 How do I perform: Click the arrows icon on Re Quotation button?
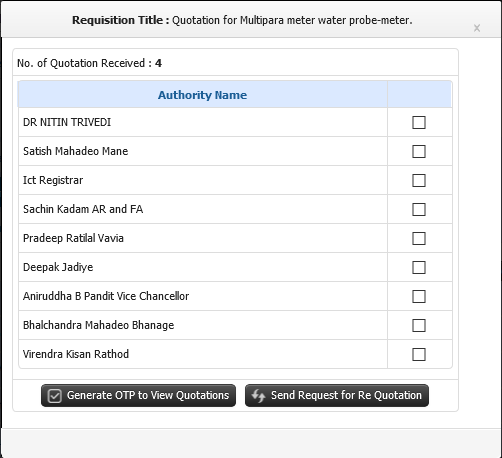(x=258, y=396)
